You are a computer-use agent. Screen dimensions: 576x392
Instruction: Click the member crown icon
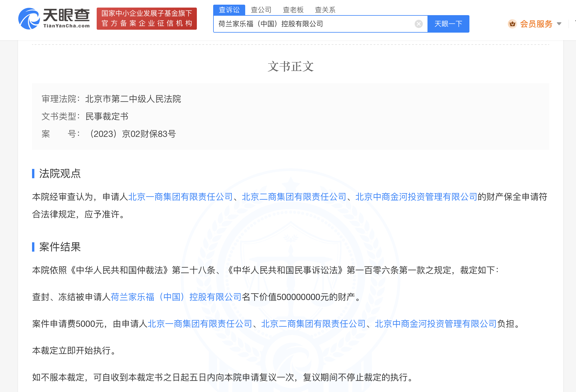[x=512, y=24]
